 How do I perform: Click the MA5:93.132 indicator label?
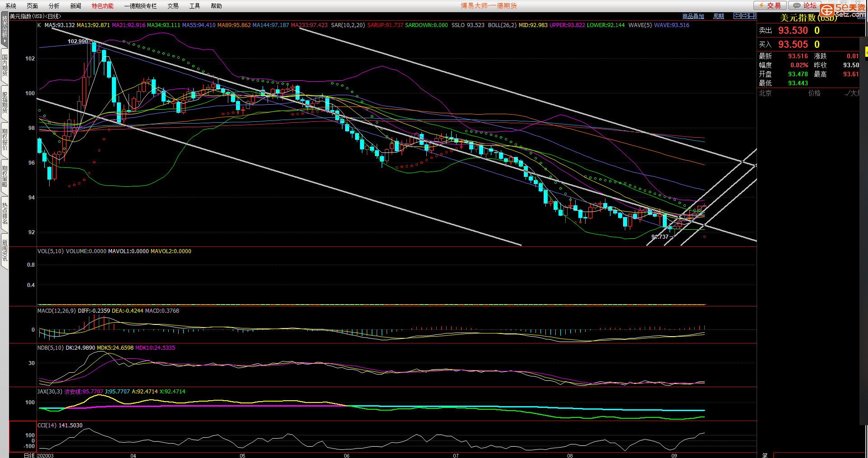[60, 25]
